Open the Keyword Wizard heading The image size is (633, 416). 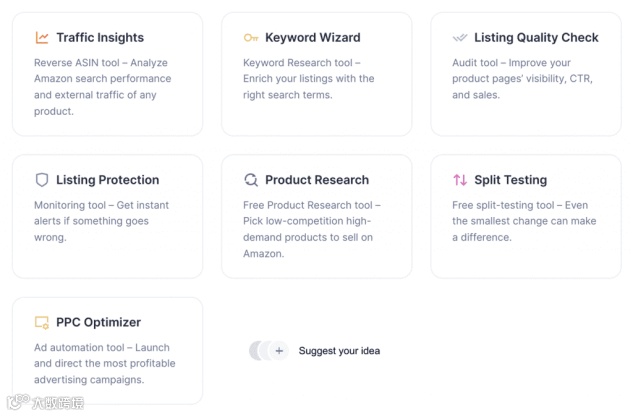click(x=312, y=38)
